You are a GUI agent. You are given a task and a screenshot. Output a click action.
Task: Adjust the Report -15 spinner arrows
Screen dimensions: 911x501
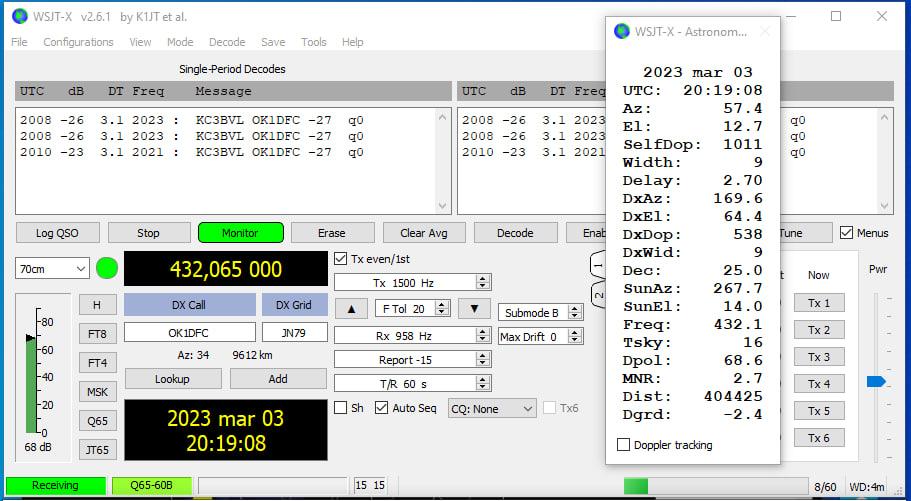pos(482,360)
